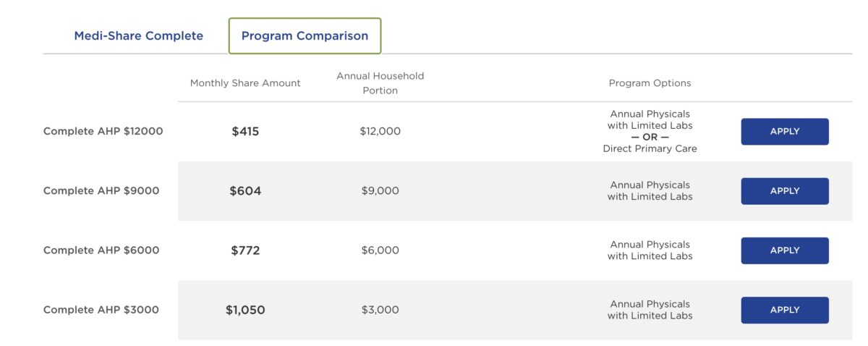Select the $772 monthly share amount
This screenshot has height=346, width=868.
pyautogui.click(x=245, y=250)
